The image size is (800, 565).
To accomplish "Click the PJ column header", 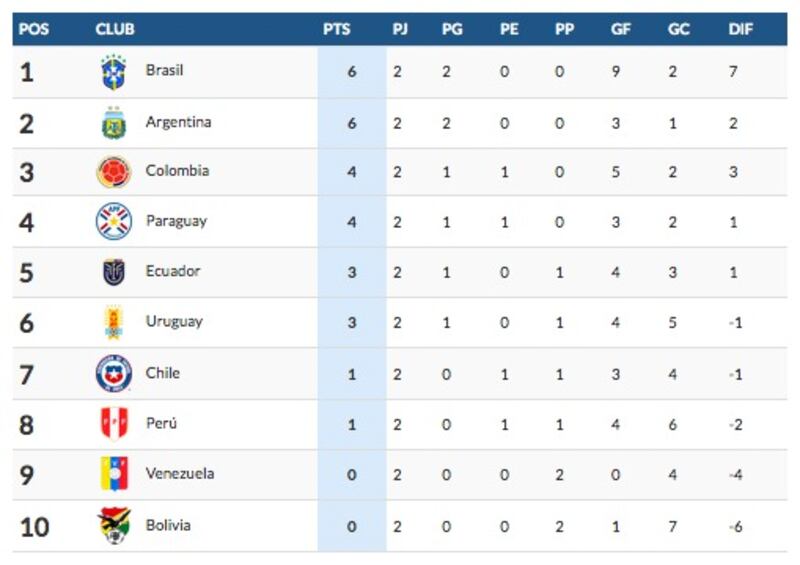I will (400, 29).
